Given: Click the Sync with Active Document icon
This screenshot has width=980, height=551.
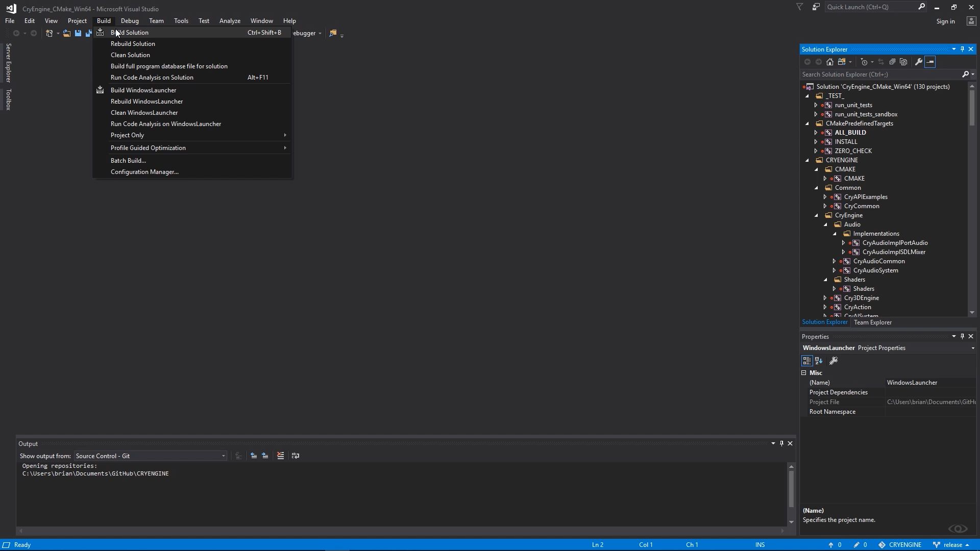Looking at the screenshot, I should click(881, 62).
